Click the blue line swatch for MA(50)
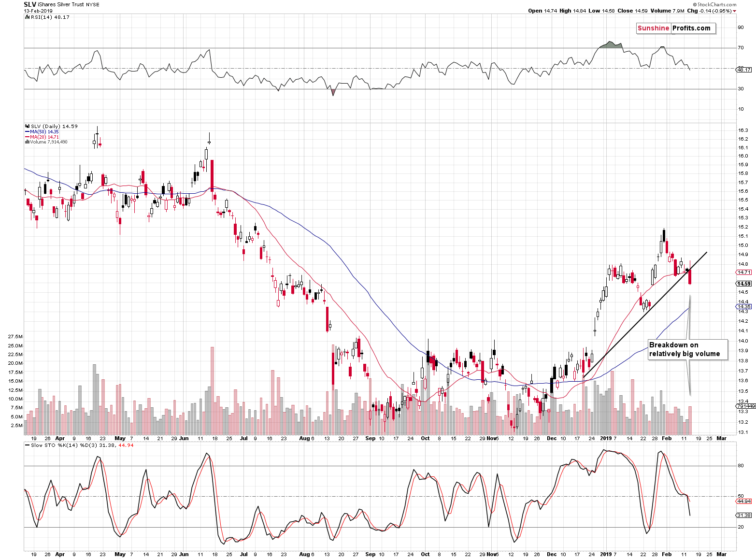Image resolution: width=756 pixels, height=559 pixels. click(x=27, y=132)
